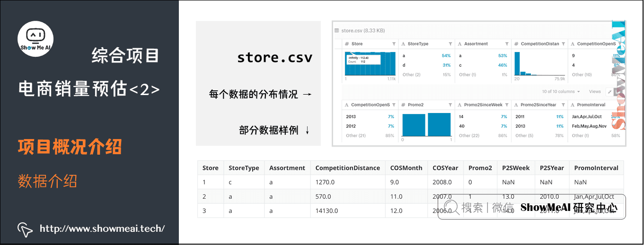Click the 'Other (5)' entry under Promo2SinceYear

[524, 136]
